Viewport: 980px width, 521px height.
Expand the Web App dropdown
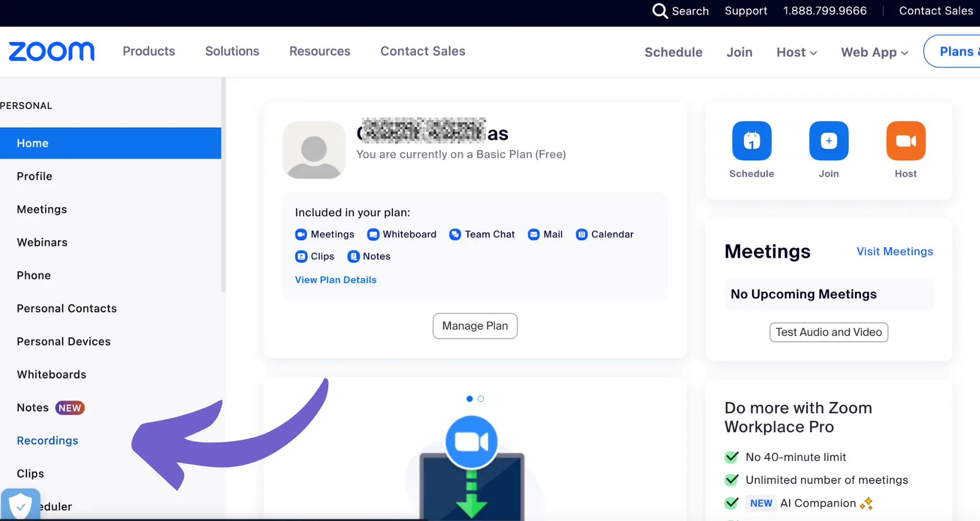tap(874, 52)
